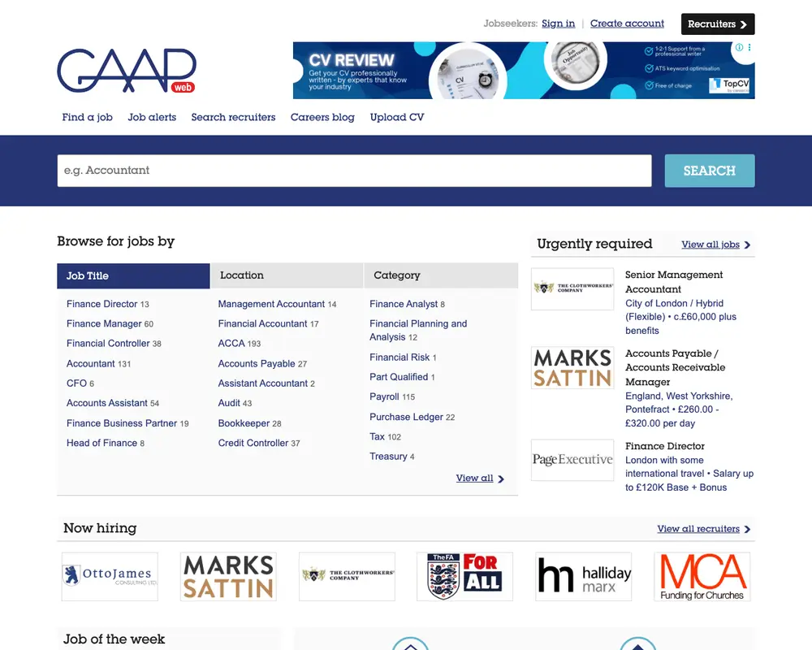Click the GAAPweb logo
812x650 pixels.
coord(127,71)
